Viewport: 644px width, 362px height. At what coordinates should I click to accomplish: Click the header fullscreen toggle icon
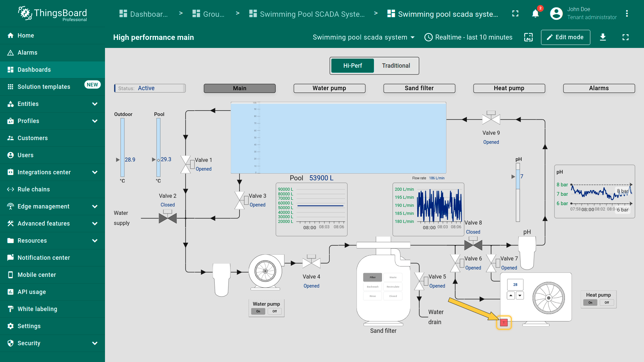515,14
